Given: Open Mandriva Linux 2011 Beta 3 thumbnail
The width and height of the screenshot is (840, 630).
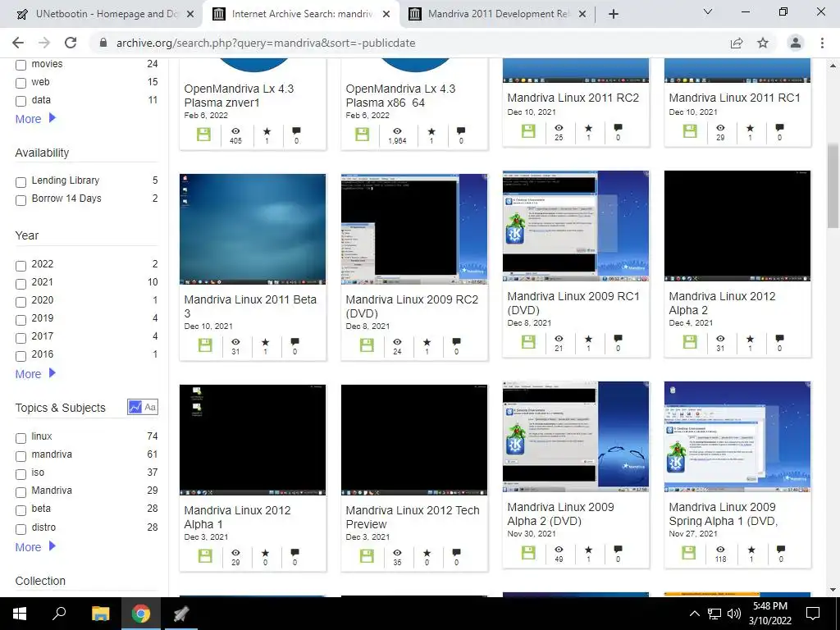Looking at the screenshot, I should [x=253, y=229].
